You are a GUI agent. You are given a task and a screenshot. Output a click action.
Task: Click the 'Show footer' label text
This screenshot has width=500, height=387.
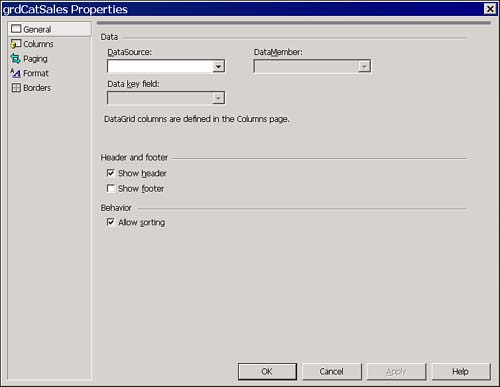141,189
